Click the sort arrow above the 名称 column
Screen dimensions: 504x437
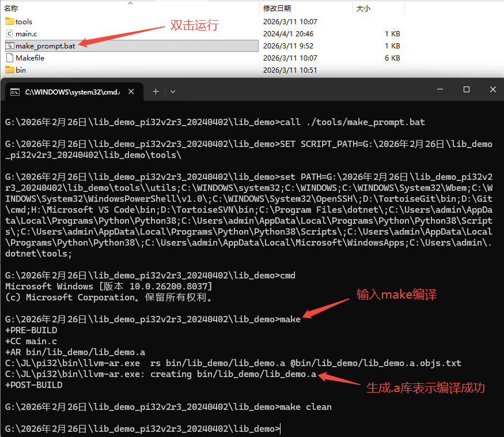coord(131,3)
